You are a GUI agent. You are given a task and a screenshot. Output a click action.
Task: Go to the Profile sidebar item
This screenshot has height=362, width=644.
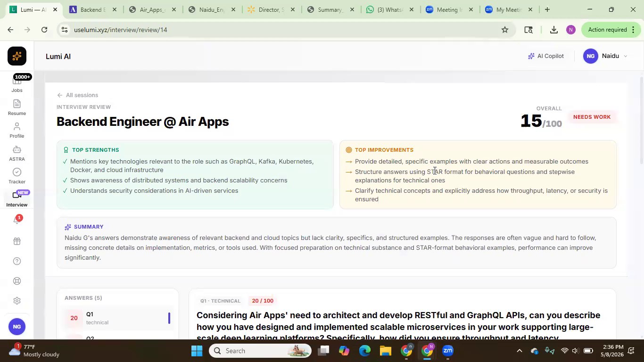(17, 131)
